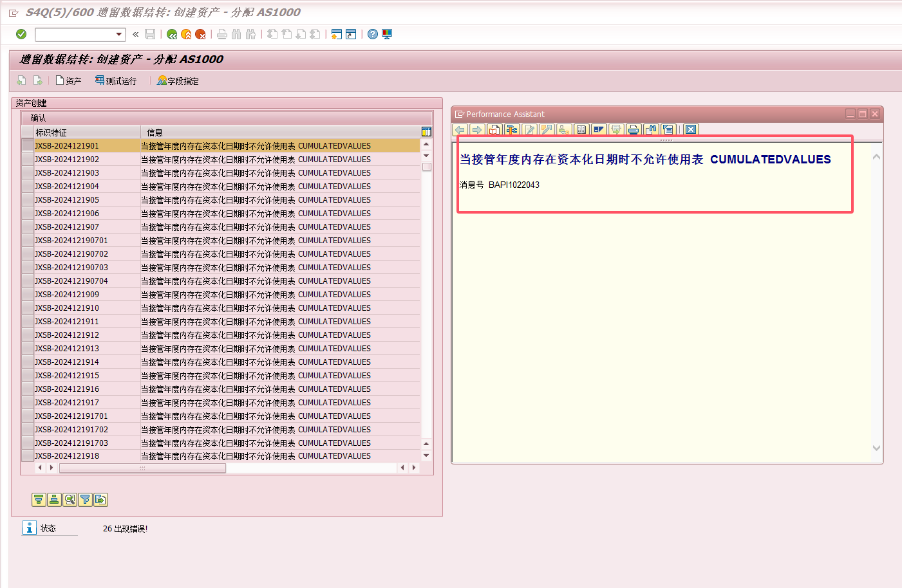Open the transaction command field dropdown
Image resolution: width=902 pixels, height=588 pixels.
(x=119, y=35)
